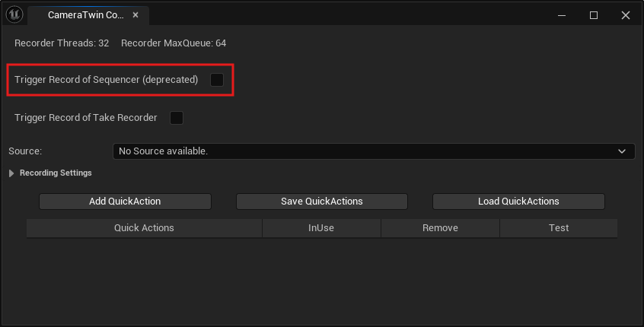Maximize the CameraTwin window

(594, 15)
